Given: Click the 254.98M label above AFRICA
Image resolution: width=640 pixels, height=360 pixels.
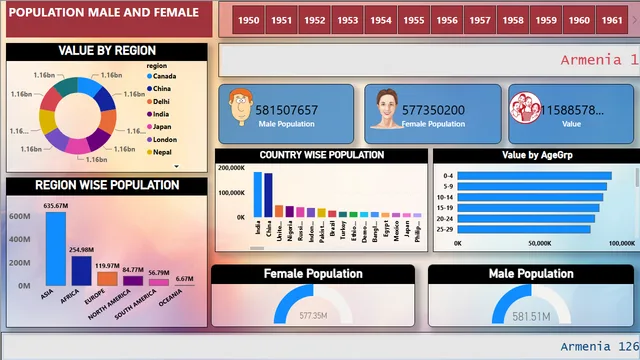Looking at the screenshot, I should coord(81,249).
